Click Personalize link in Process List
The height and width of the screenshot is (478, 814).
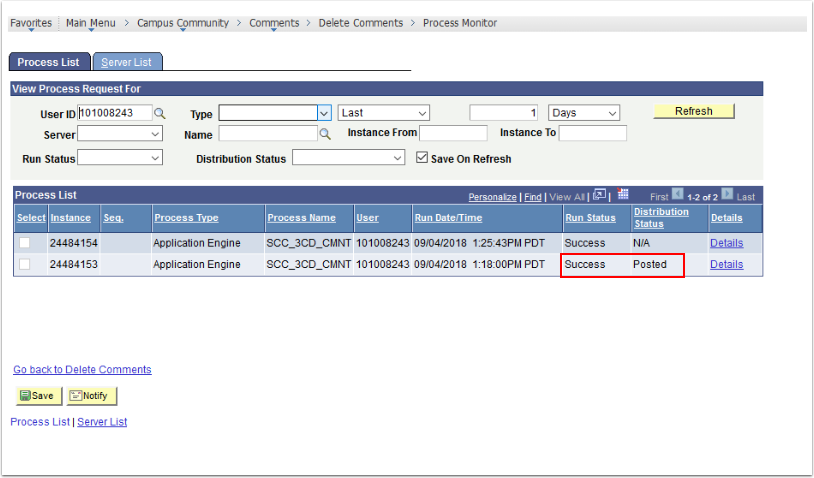[492, 197]
